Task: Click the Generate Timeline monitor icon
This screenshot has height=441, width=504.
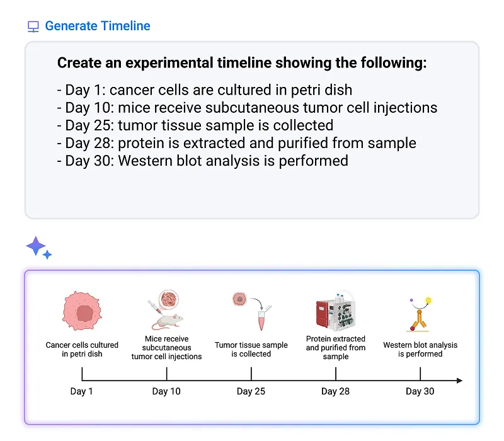Action: 33,26
